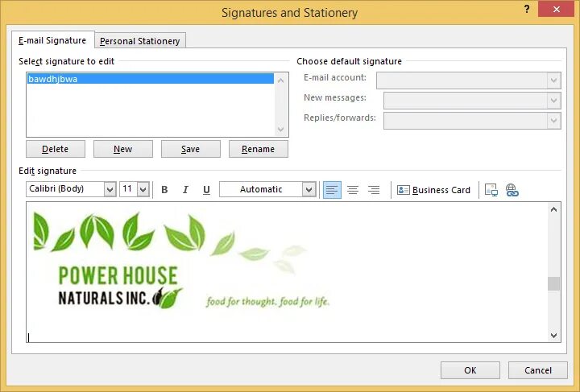Image resolution: width=580 pixels, height=392 pixels.
Task: Close the Signatures and Stationery dialog
Action: point(557,10)
